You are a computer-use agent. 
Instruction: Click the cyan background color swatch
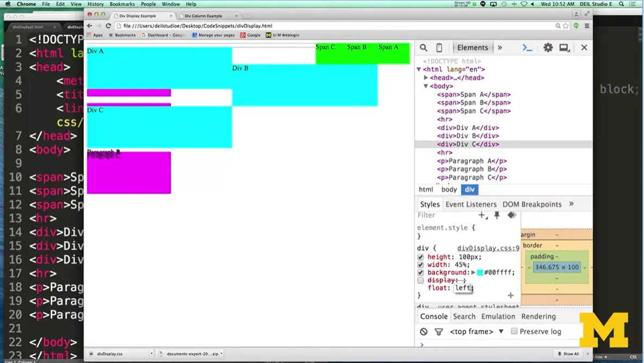(x=480, y=272)
